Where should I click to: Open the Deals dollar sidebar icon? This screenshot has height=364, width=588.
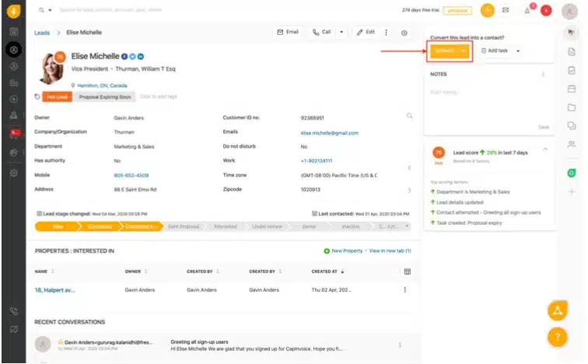[x=14, y=100]
